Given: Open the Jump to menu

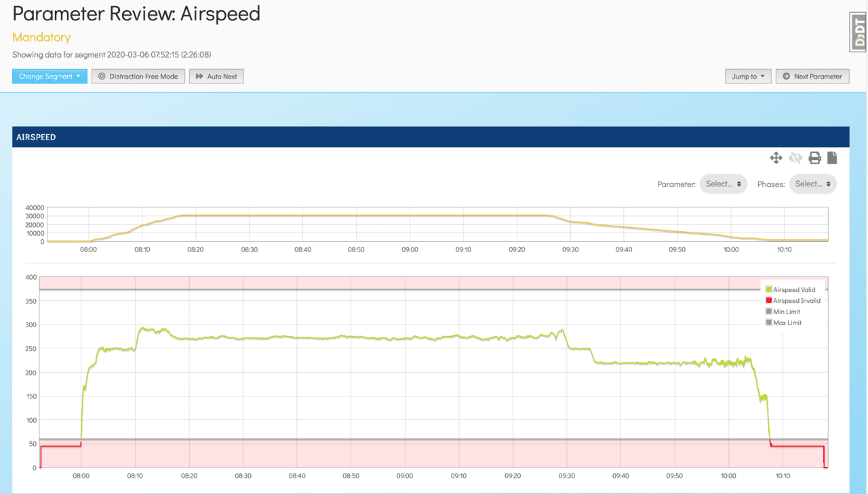Looking at the screenshot, I should point(748,76).
